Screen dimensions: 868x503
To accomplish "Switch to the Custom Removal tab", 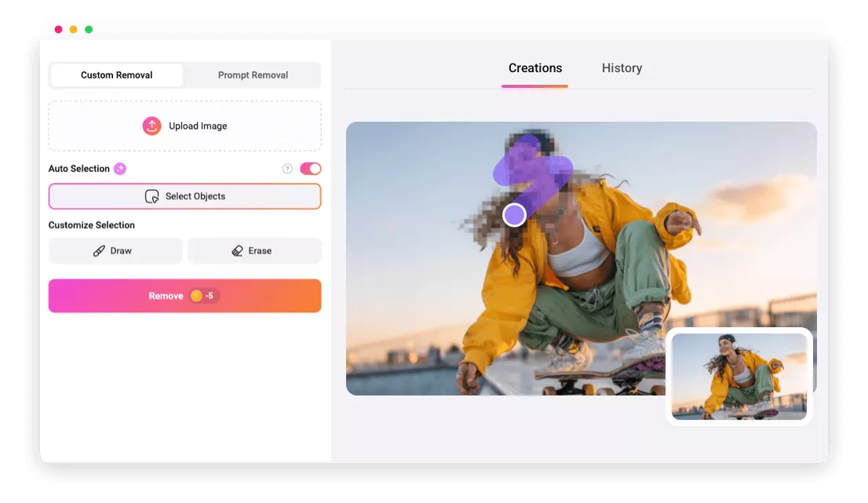I will [117, 75].
